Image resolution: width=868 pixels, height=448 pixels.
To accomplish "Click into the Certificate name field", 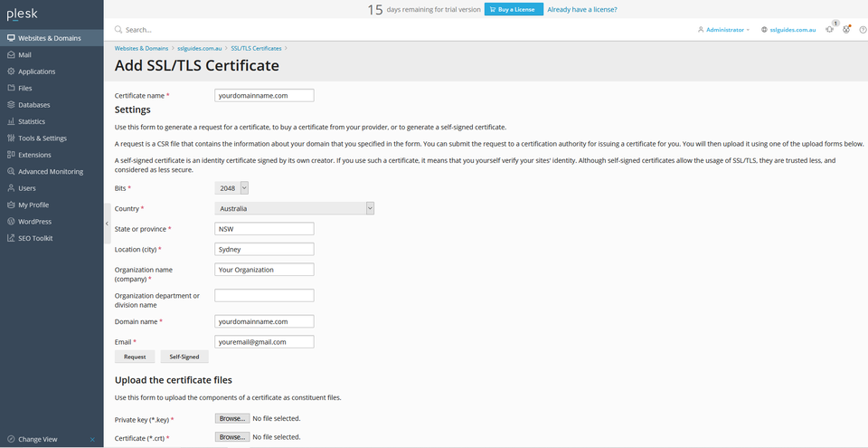I will [264, 95].
